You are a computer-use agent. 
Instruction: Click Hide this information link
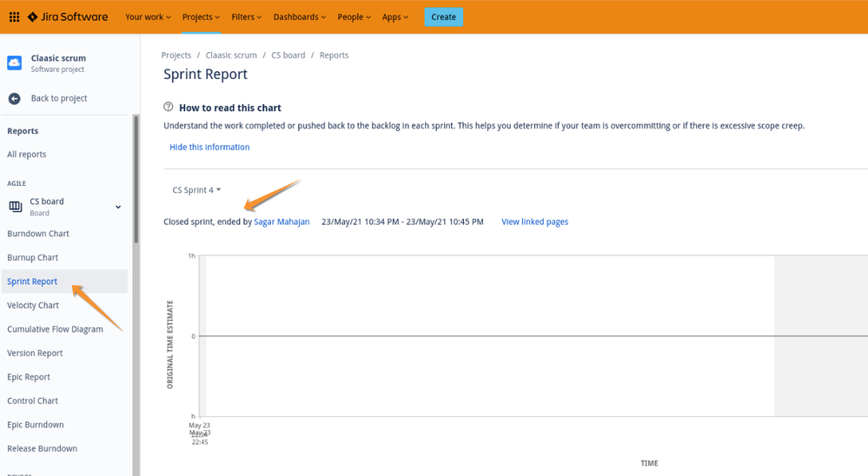[x=209, y=147]
